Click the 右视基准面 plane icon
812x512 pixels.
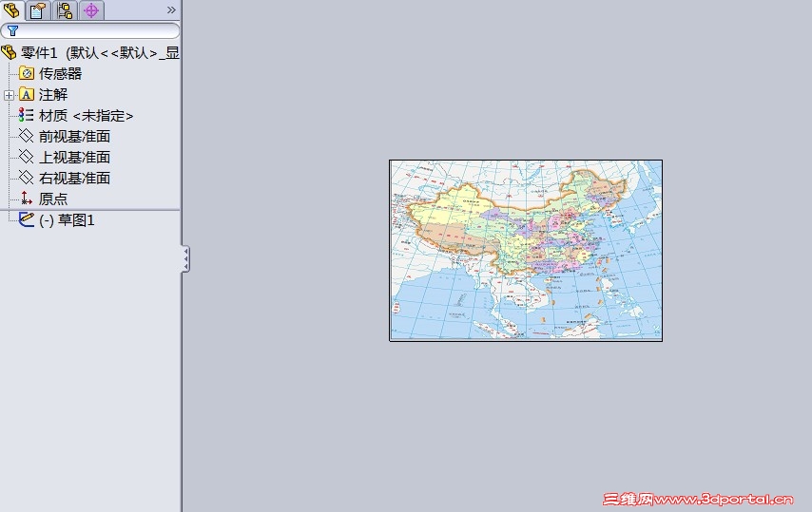[x=26, y=178]
